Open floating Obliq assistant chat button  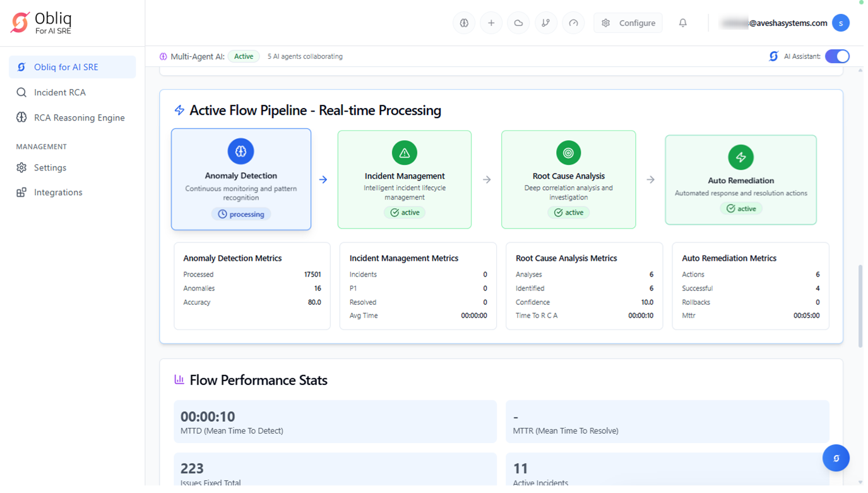(x=836, y=458)
